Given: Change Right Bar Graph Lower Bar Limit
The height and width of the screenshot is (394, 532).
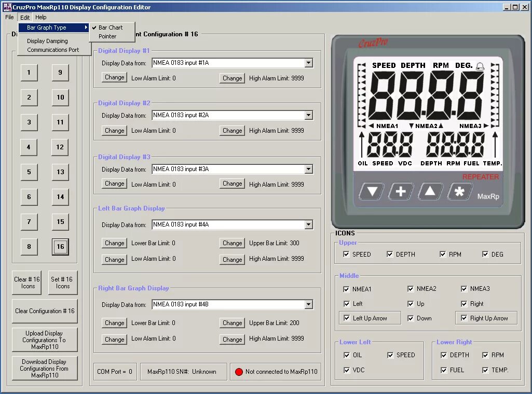Looking at the screenshot, I should coord(114,323).
